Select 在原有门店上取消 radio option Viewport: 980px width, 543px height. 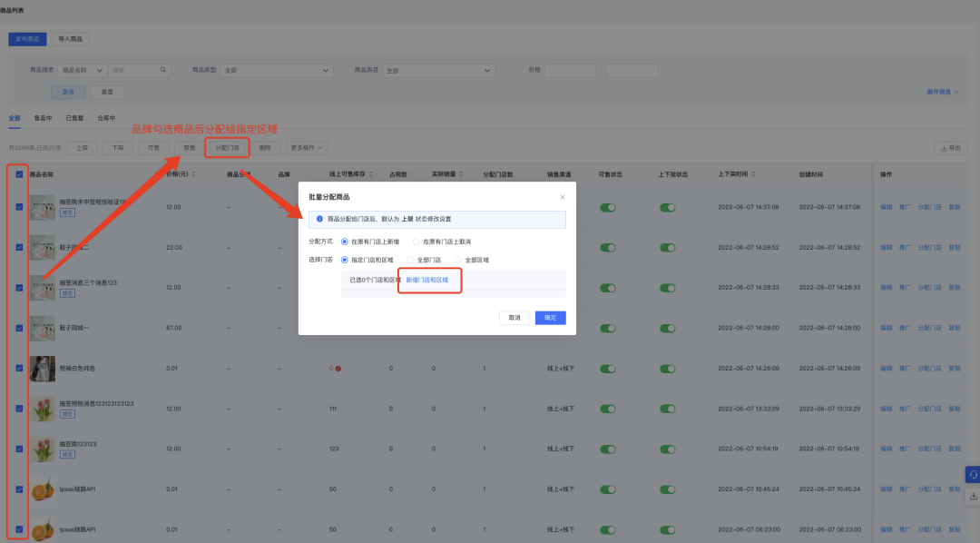click(416, 242)
